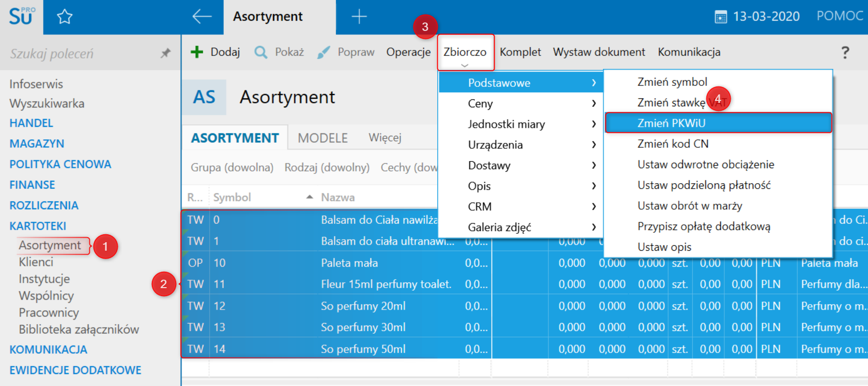Viewport: 868px width, 386px height.
Task: Click the green plus Dodaj icon
Action: pyautogui.click(x=197, y=52)
